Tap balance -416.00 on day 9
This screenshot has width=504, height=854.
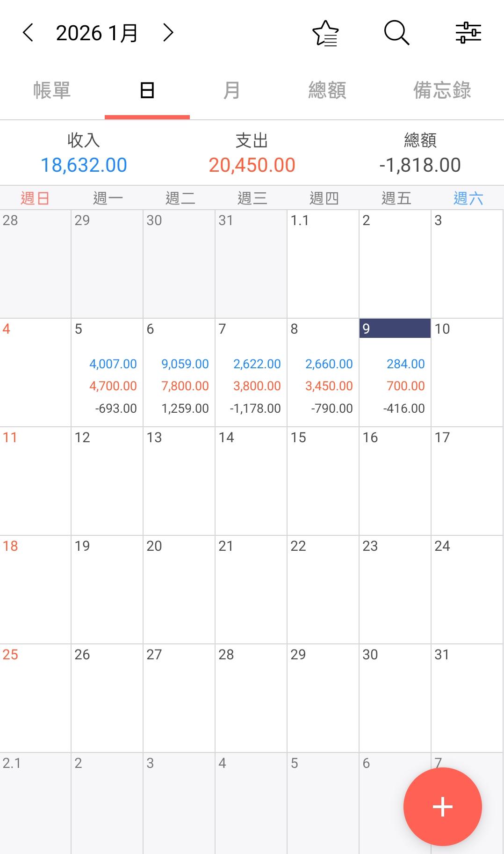pyautogui.click(x=404, y=409)
